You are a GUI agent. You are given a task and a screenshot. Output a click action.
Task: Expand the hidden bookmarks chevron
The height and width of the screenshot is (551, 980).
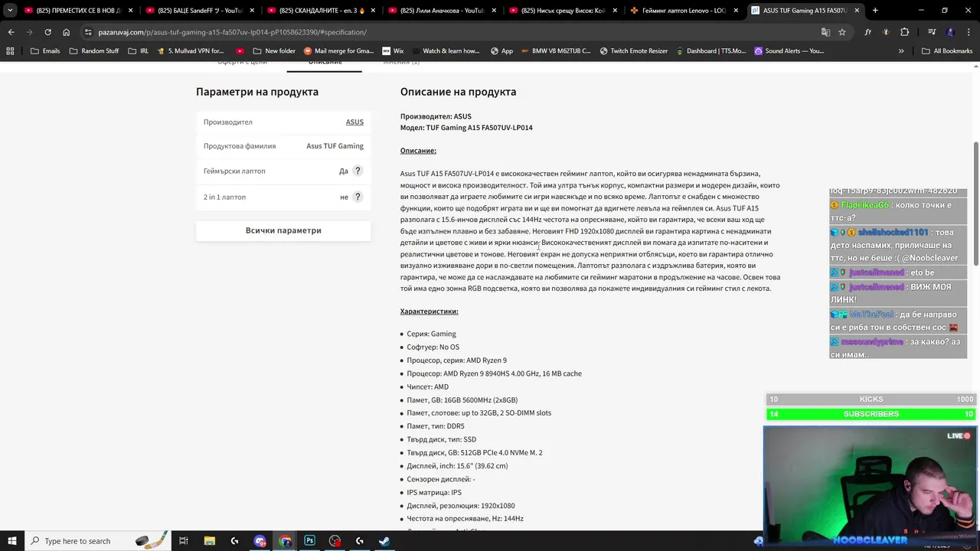[x=901, y=51]
